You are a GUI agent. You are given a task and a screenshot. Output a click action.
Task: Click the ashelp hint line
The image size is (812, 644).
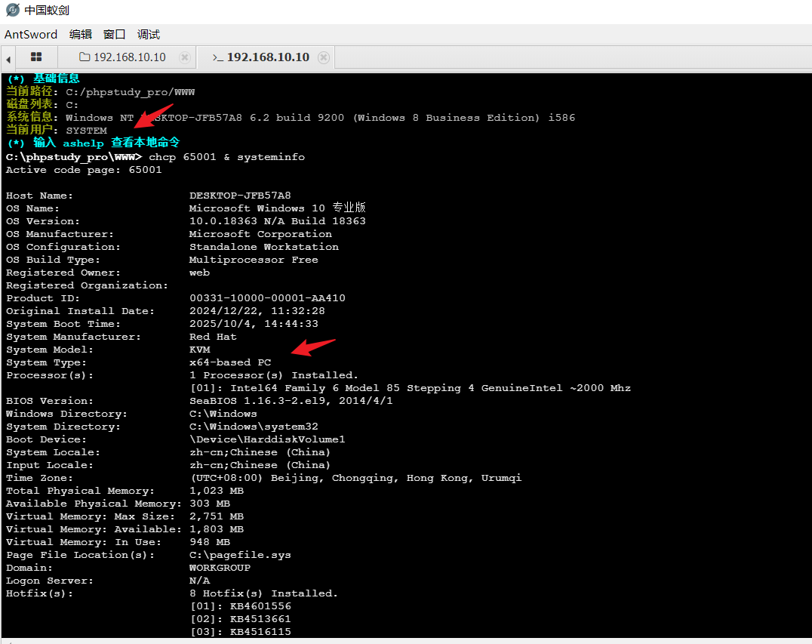93,143
